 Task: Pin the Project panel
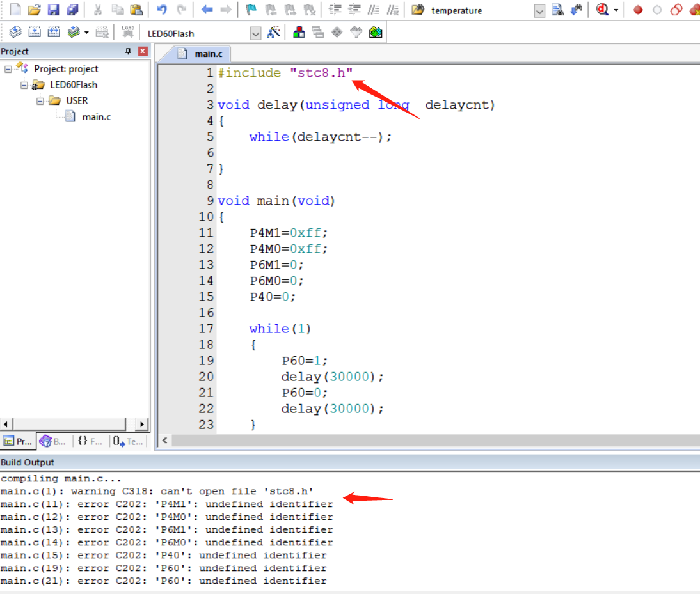[128, 51]
